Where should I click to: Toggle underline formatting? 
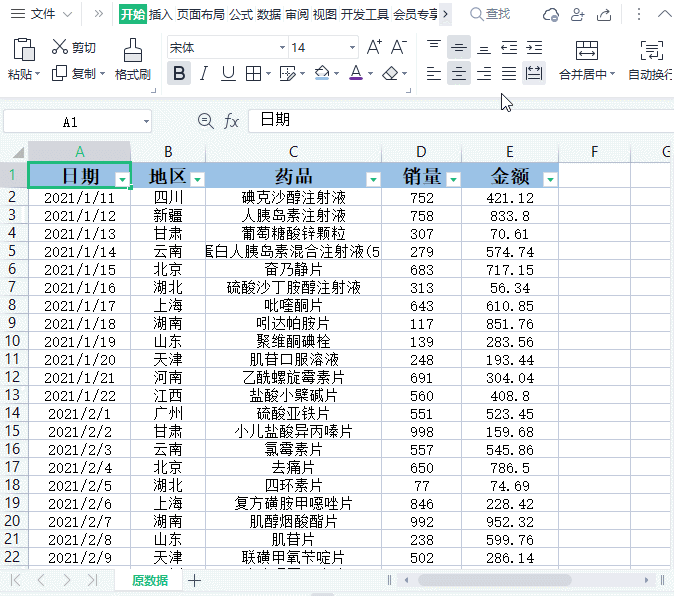(228, 73)
